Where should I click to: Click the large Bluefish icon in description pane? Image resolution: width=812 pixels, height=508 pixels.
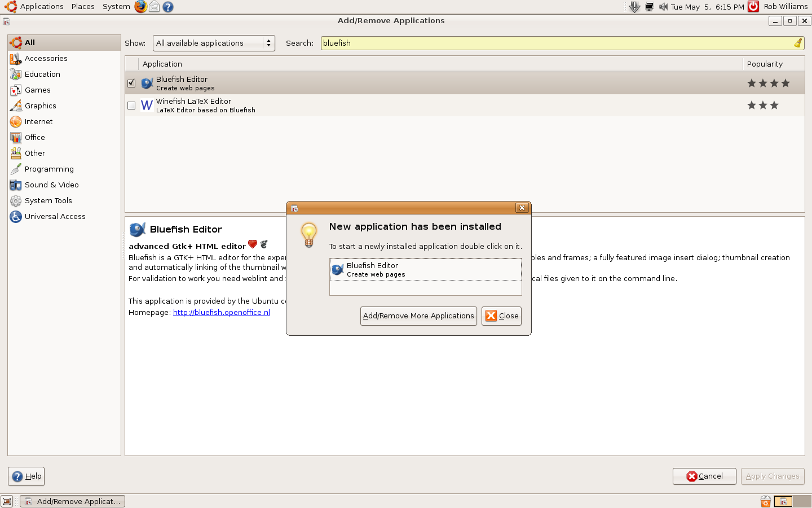138,229
